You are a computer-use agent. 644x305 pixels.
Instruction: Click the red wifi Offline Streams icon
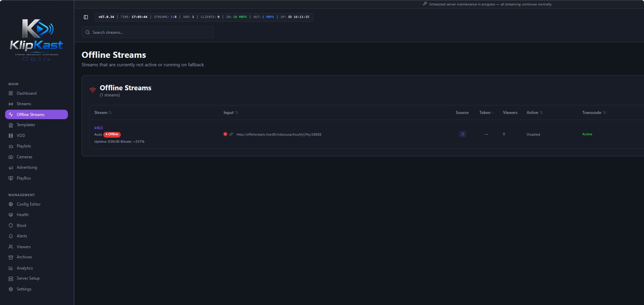(x=93, y=90)
